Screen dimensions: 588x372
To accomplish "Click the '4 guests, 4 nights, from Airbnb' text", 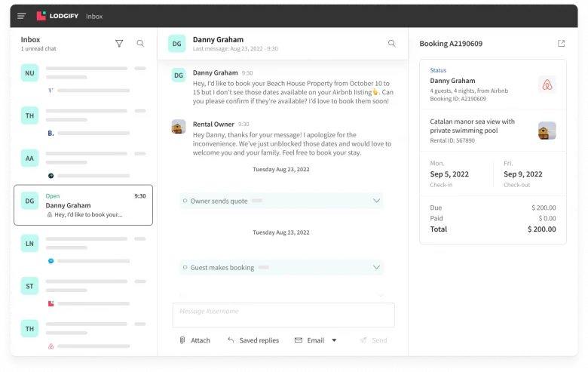I will pyautogui.click(x=469, y=91).
